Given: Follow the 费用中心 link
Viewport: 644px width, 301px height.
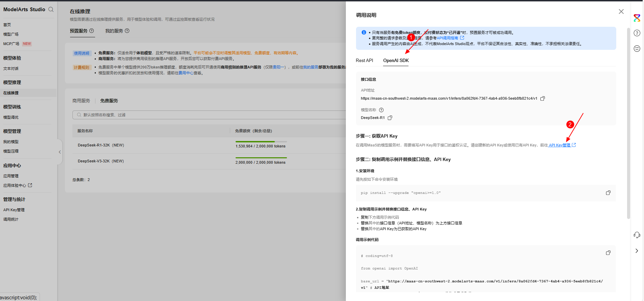Looking at the screenshot, I should (x=186, y=73).
